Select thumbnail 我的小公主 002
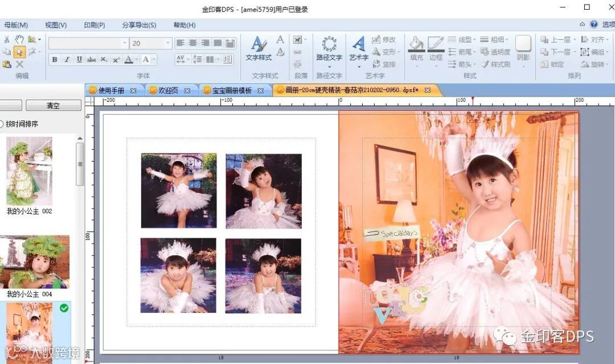Image resolution: width=615 pixels, height=364 pixels. tap(30, 171)
